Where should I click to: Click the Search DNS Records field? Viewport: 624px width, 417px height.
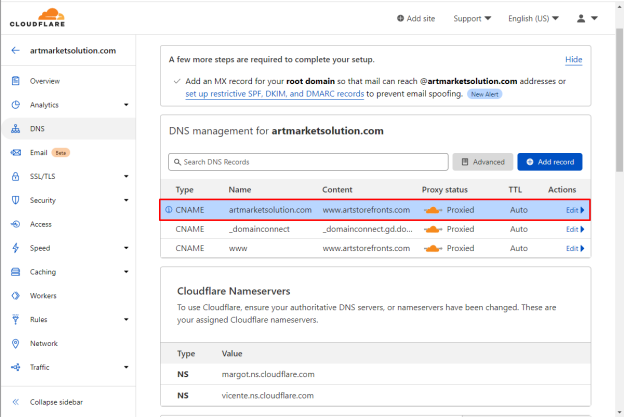(x=308, y=162)
